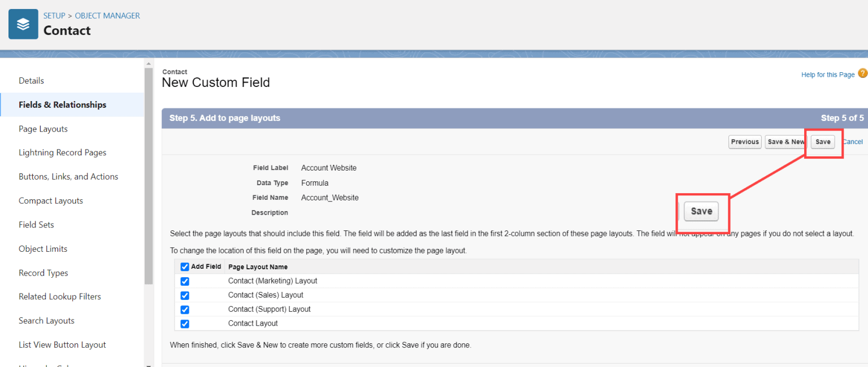Image resolution: width=868 pixels, height=367 pixels.
Task: Open the Compact Layouts section
Action: 50,200
